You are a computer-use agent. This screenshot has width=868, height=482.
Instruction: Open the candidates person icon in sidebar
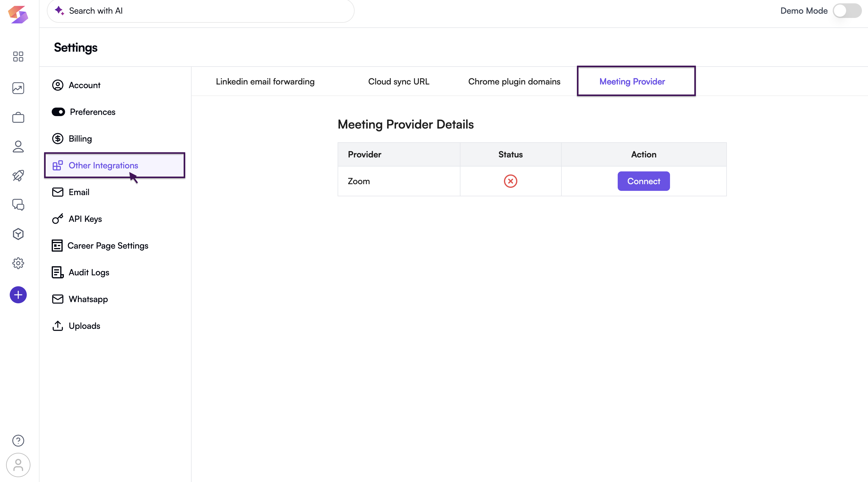[18, 146]
